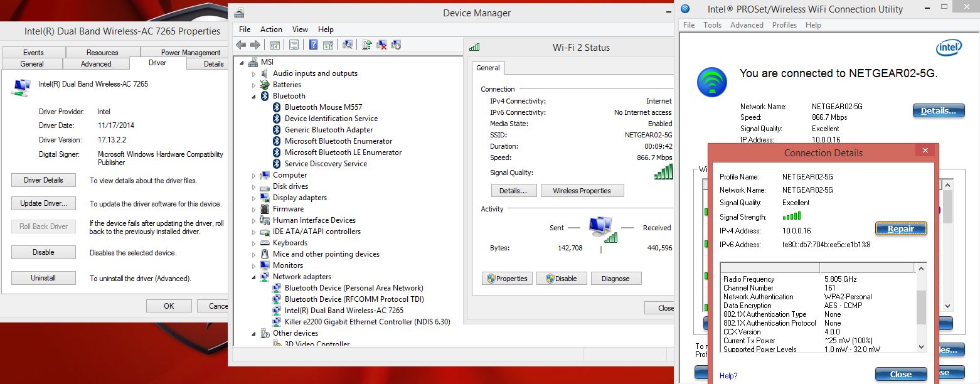
Task: Click the Show/Hide Console Tree toolbar icon
Action: point(274,45)
